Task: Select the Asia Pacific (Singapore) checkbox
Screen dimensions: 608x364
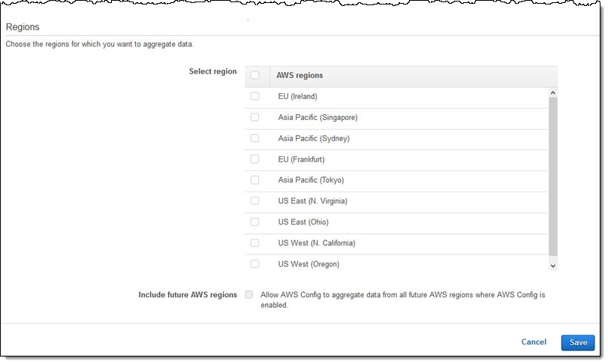Action: pyautogui.click(x=255, y=117)
